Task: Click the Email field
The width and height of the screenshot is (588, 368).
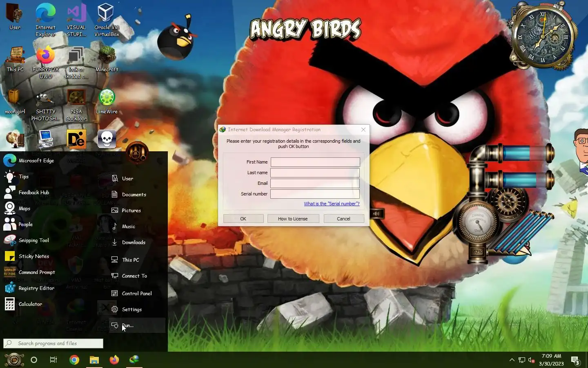Action: [x=315, y=183]
